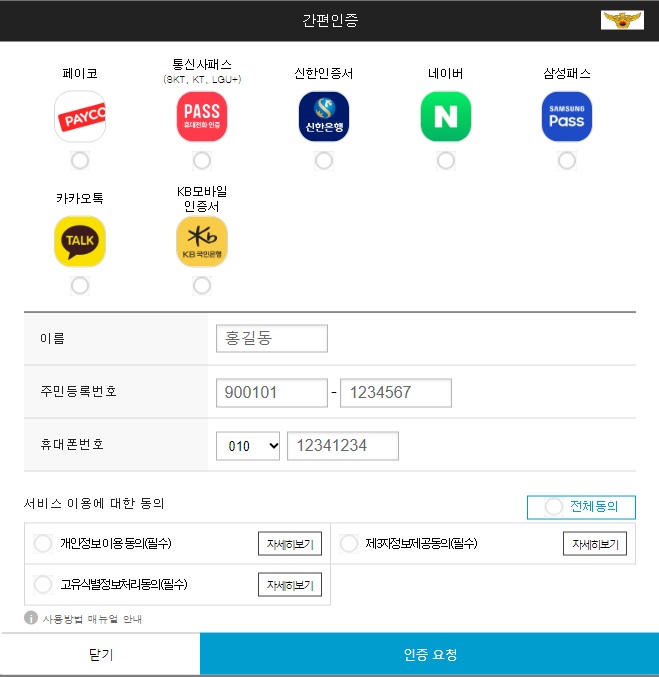
Task: Check the 고유식별정보처리동의(필수) box
Action: [43, 585]
